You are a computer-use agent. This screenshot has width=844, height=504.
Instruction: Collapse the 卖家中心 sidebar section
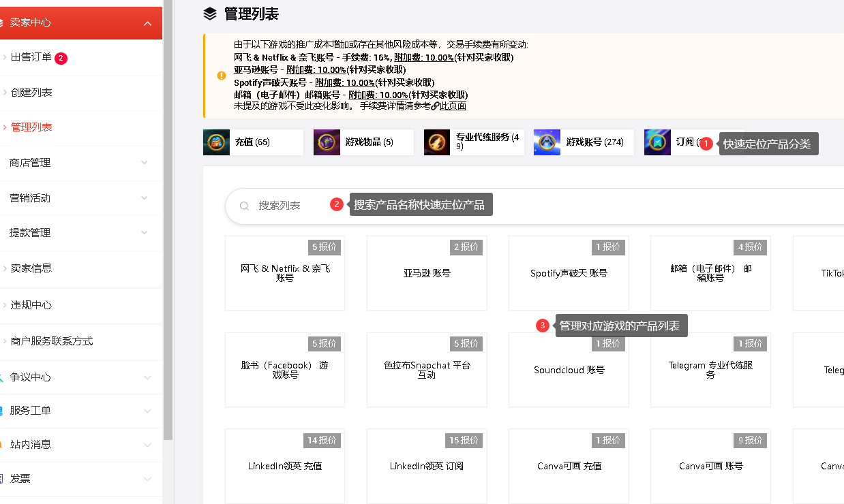coord(148,23)
